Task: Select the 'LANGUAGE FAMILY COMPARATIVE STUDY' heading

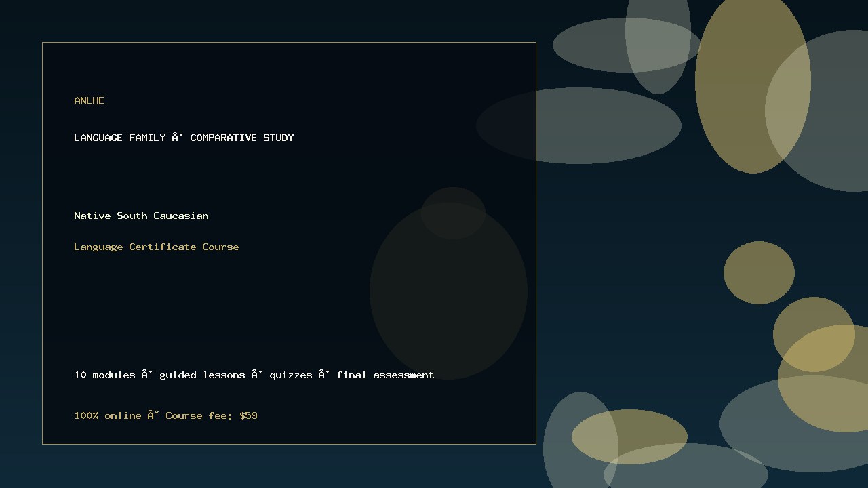Action: tap(184, 138)
